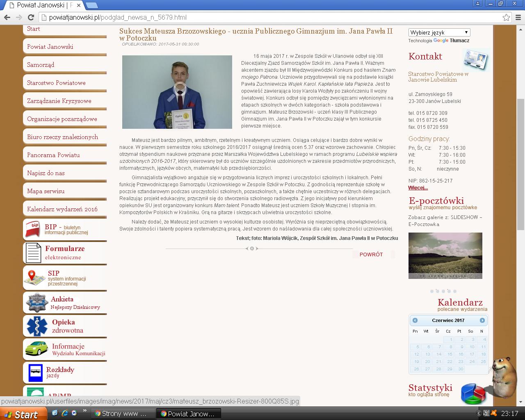Click the browser reload page icon
The width and height of the screenshot is (525, 420).
point(31,17)
